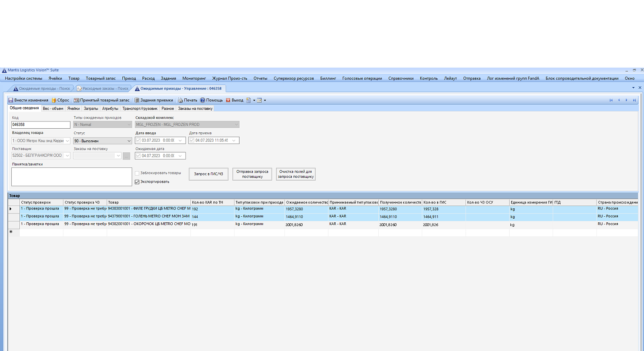Click the received quantity cell 1957,3280
Screen dimensions: 644x351
point(400,209)
